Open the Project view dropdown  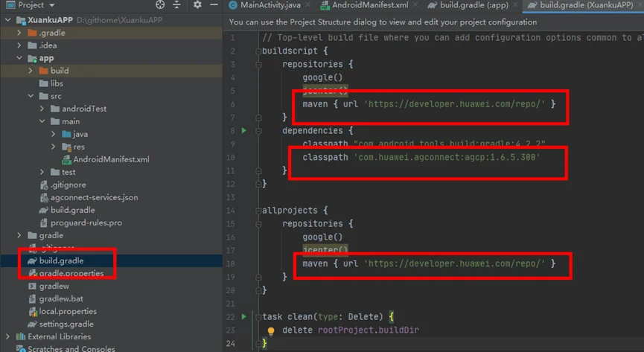[52, 5]
